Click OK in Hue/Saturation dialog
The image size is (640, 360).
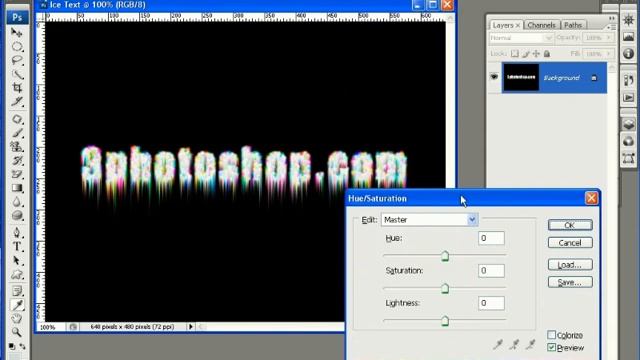(570, 225)
